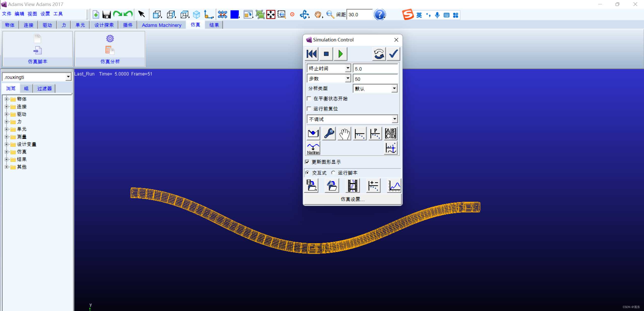Viewport: 644px width, 311px height.
Task: Rewind simulation to the start
Action: [x=312, y=54]
